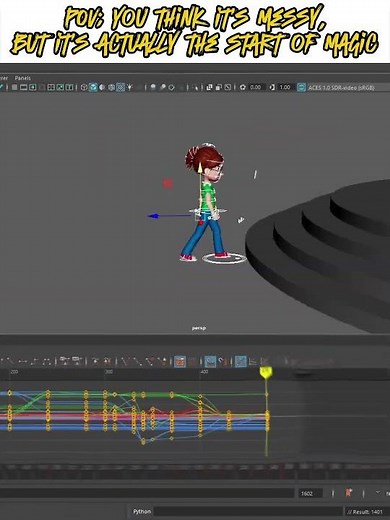This screenshot has height=520, width=390.
Task: Click the 300 label on graph ruler
Action: click(109, 372)
